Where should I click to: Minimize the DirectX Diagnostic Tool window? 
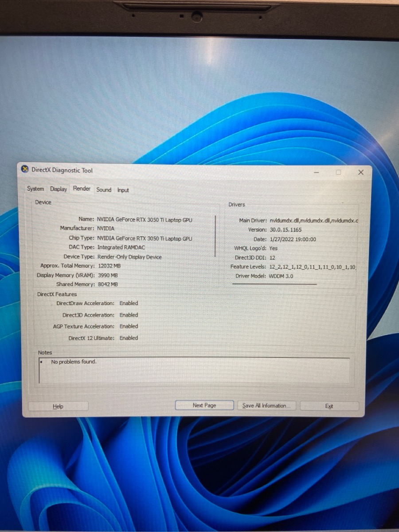tap(317, 172)
